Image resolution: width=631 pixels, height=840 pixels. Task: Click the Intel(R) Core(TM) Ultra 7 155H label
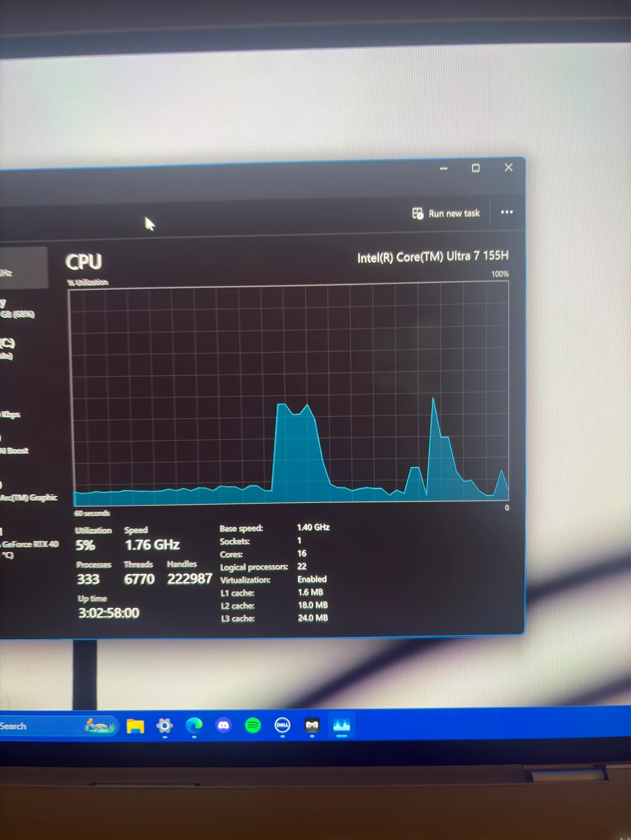433,257
